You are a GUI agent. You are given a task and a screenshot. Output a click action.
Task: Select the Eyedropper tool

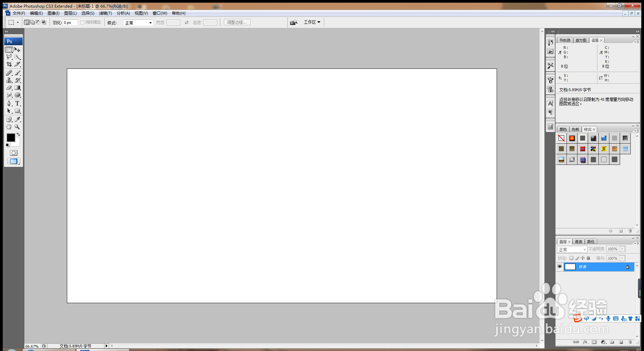coord(18,119)
